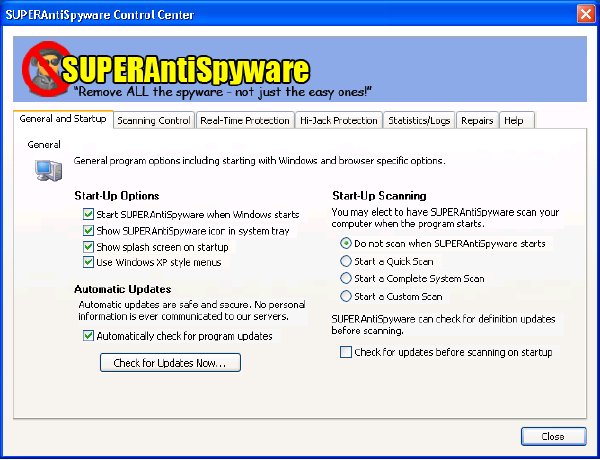This screenshot has height=460, width=600.
Task: Open the Real-Time Protection tab
Action: 245,121
